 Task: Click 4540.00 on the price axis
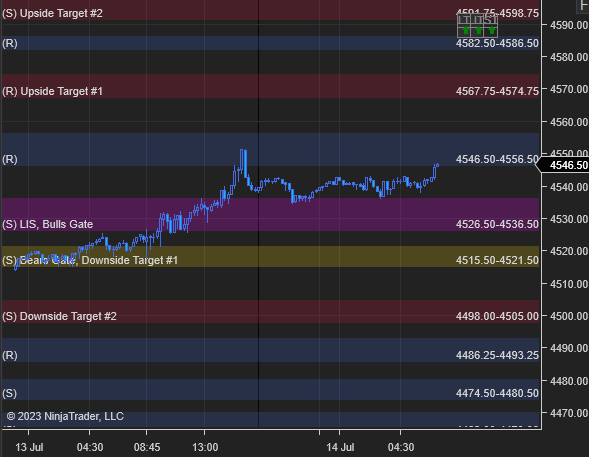click(x=569, y=187)
